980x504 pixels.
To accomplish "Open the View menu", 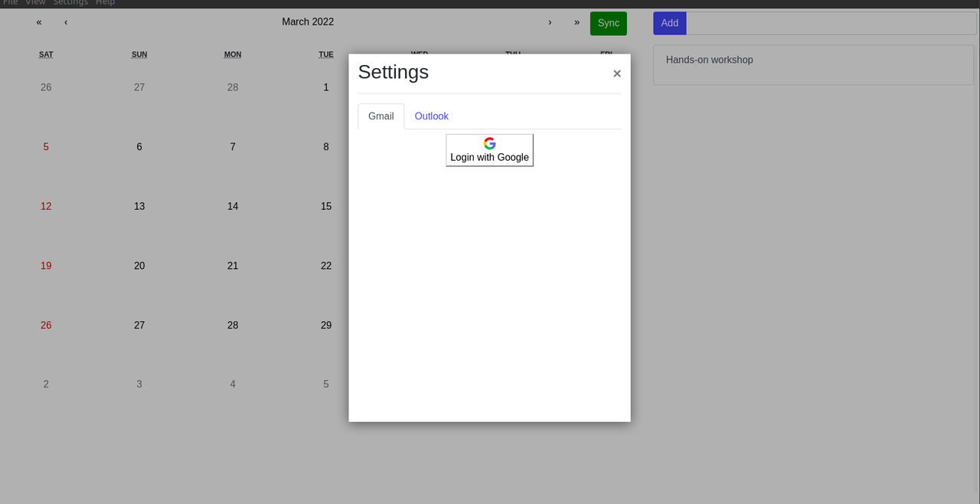I will tap(35, 3).
